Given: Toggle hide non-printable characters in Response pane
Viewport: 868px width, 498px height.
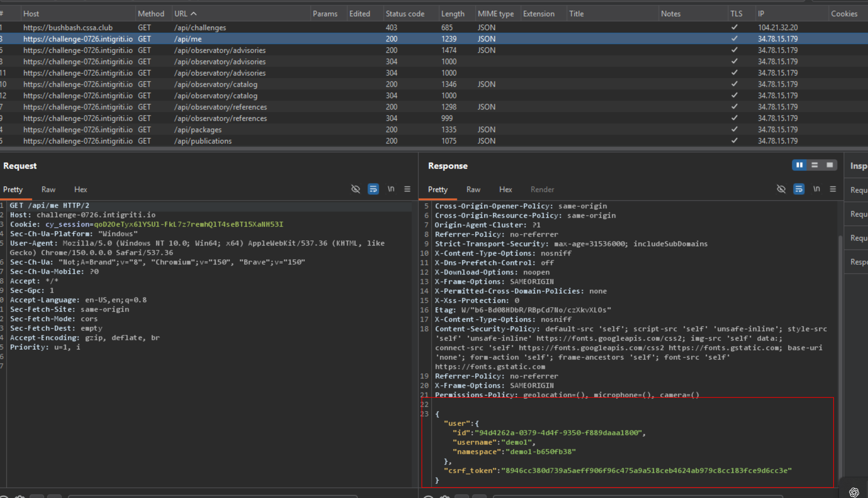Looking at the screenshot, I should 781,189.
